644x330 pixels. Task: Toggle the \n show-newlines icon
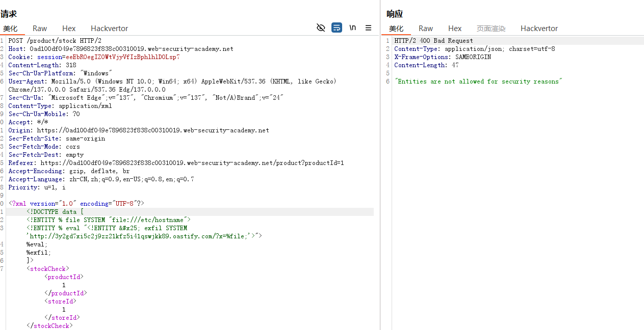click(x=352, y=28)
